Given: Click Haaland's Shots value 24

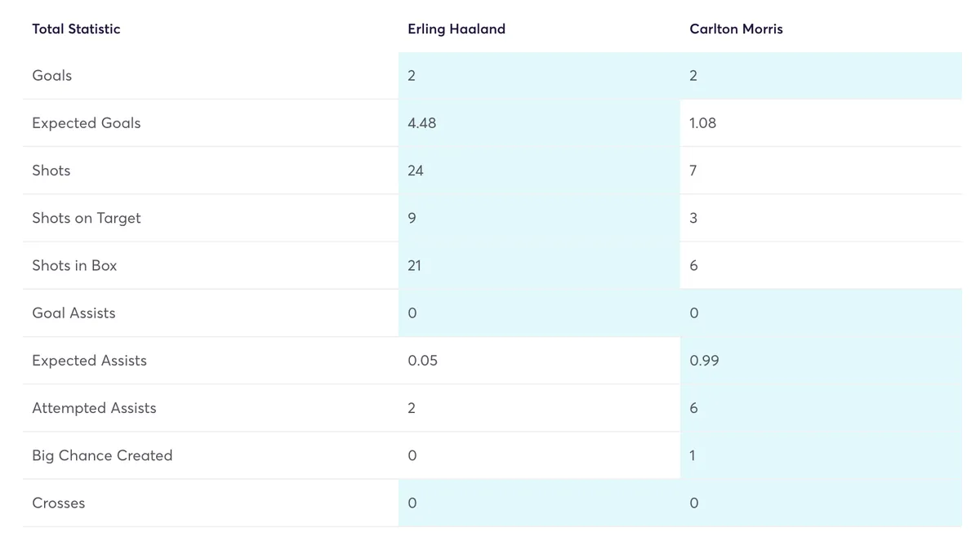Looking at the screenshot, I should pos(416,171).
